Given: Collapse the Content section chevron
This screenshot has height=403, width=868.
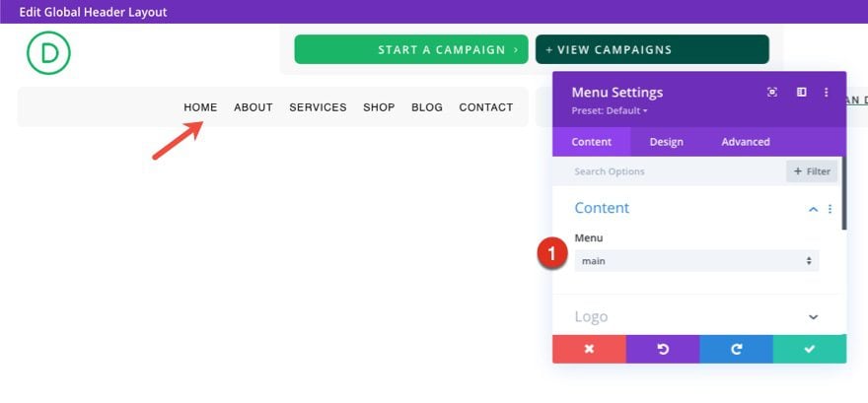Looking at the screenshot, I should (813, 209).
